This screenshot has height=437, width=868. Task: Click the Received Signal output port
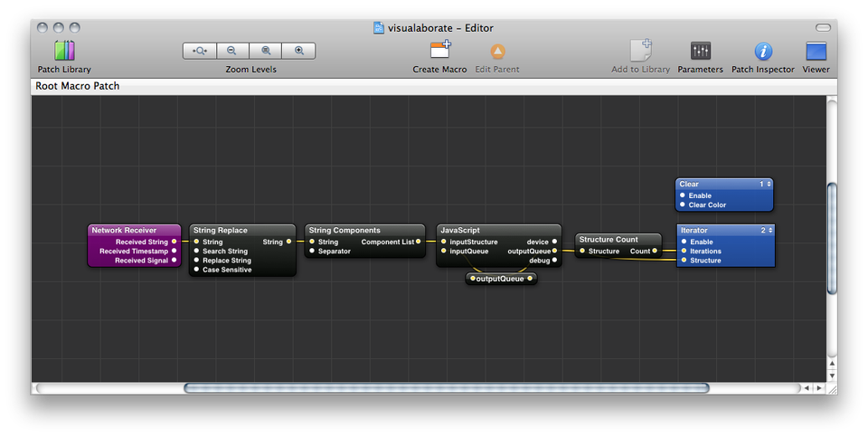174,260
